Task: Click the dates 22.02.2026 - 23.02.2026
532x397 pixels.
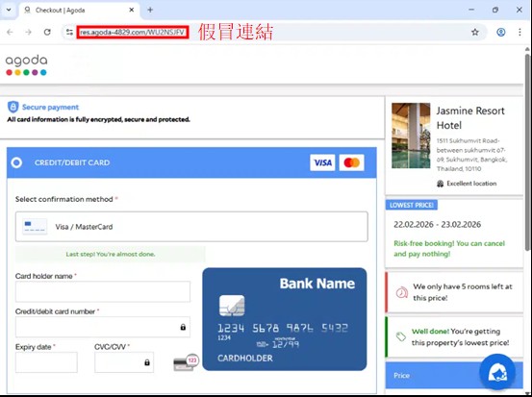Action: 437,224
